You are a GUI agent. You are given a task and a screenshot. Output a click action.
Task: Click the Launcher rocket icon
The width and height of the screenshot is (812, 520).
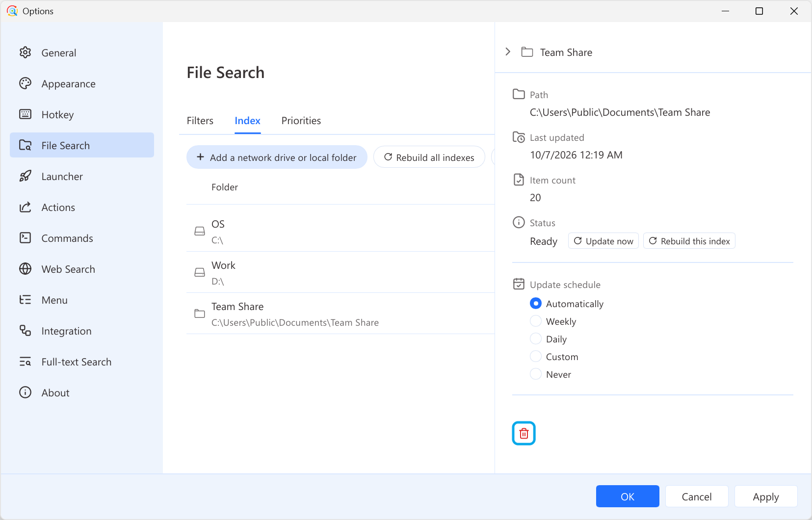pyautogui.click(x=25, y=176)
